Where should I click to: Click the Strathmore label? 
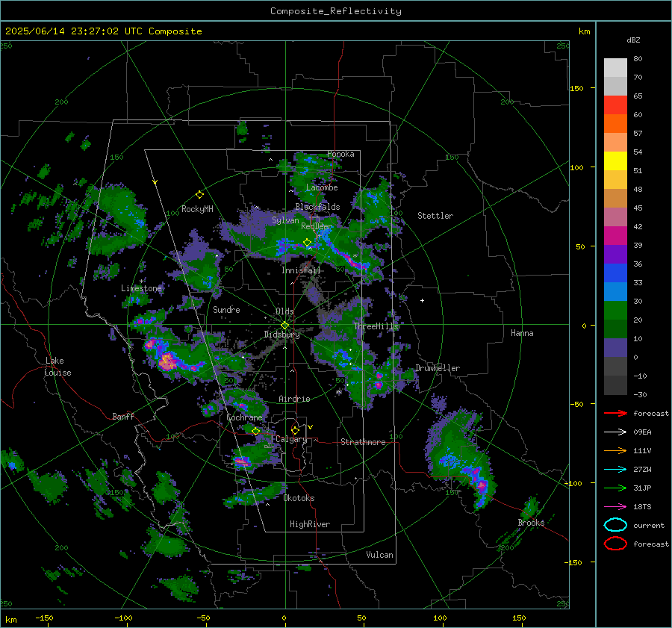point(363,442)
